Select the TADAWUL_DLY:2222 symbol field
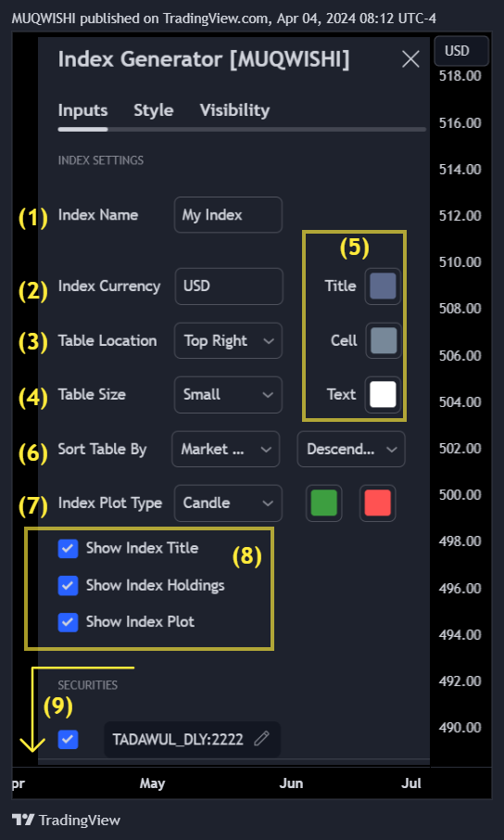This screenshot has height=840, width=504. [193, 740]
